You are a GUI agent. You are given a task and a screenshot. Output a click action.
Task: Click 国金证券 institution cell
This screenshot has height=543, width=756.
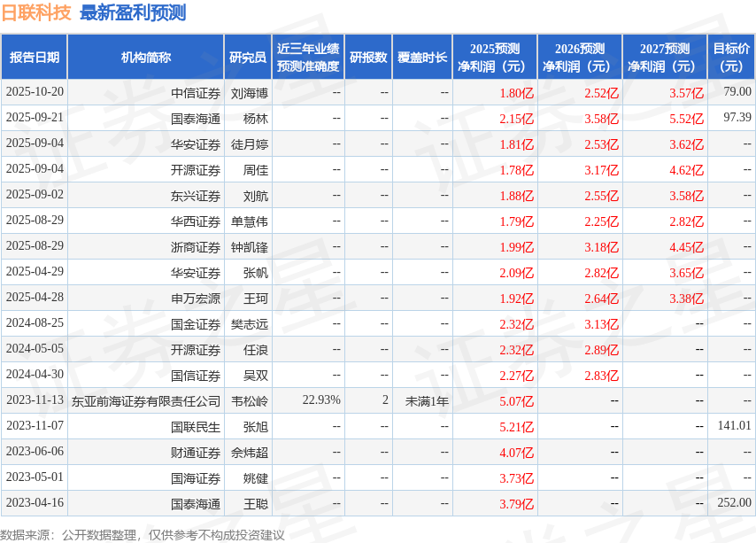tap(196, 324)
